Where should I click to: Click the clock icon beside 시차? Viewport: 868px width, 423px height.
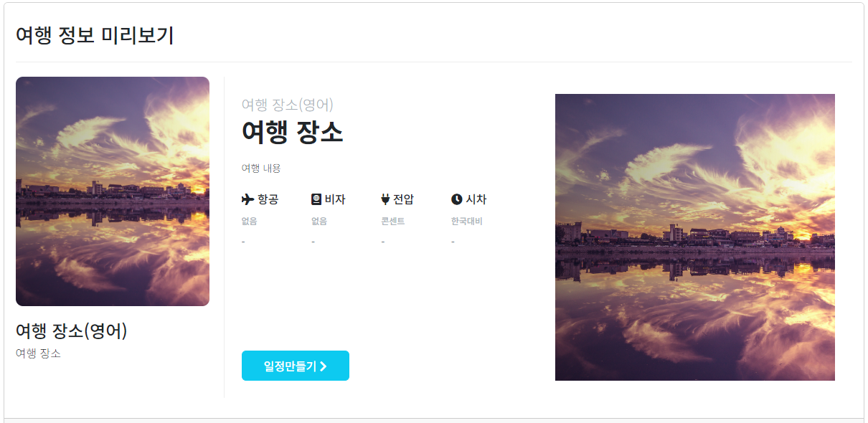pos(457,199)
